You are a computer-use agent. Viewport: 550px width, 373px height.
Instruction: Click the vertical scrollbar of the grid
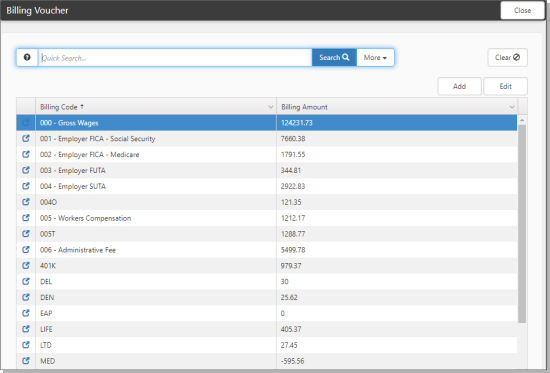(522, 224)
